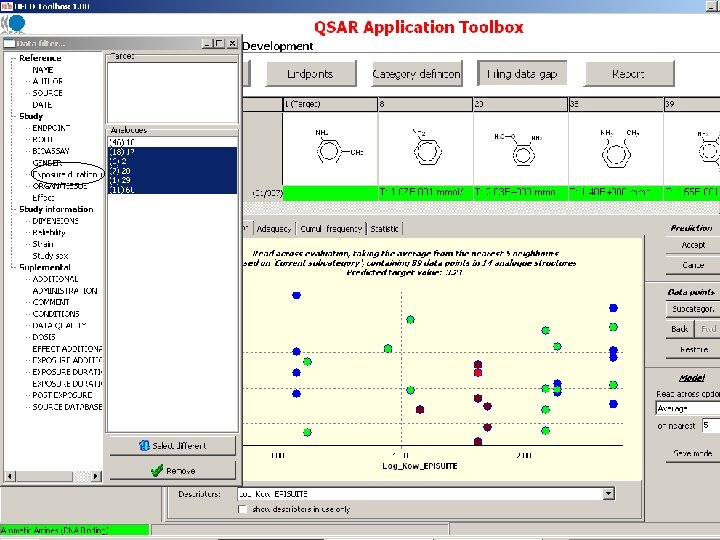Select SOURCE DATABASE under Suplemental
This screenshot has height=540, width=720.
click(x=67, y=407)
